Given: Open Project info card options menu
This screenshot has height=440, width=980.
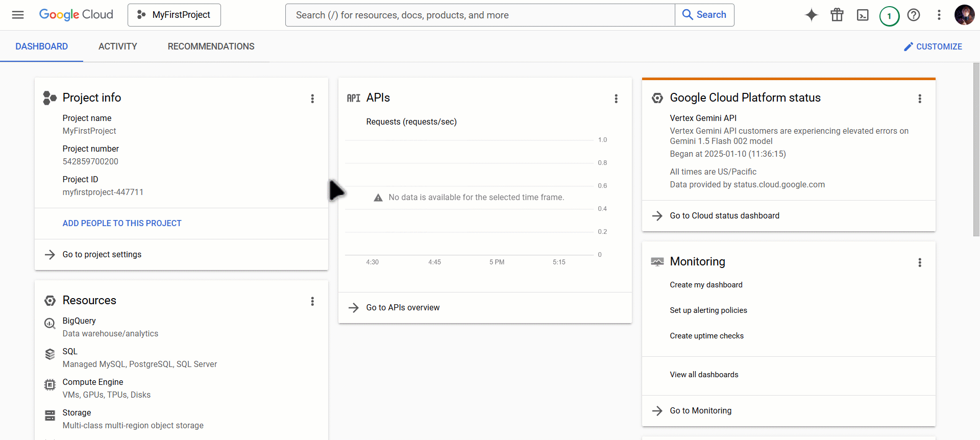Looking at the screenshot, I should click(312, 99).
